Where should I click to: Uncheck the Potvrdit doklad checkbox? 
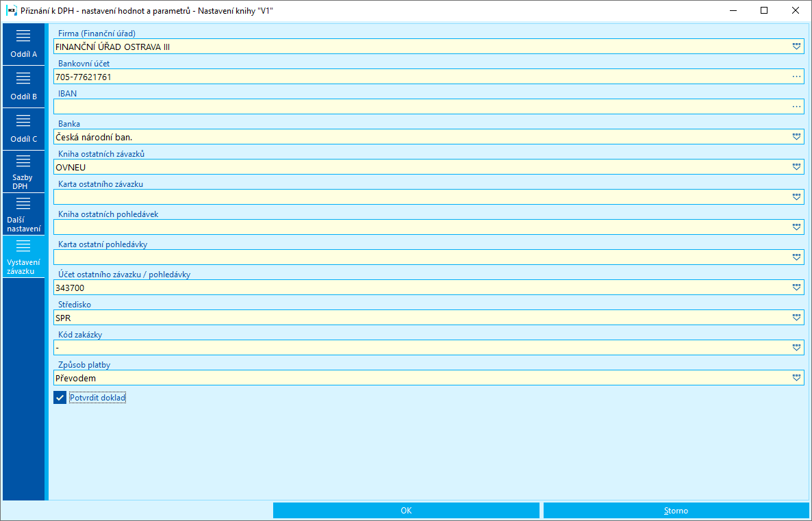(60, 398)
